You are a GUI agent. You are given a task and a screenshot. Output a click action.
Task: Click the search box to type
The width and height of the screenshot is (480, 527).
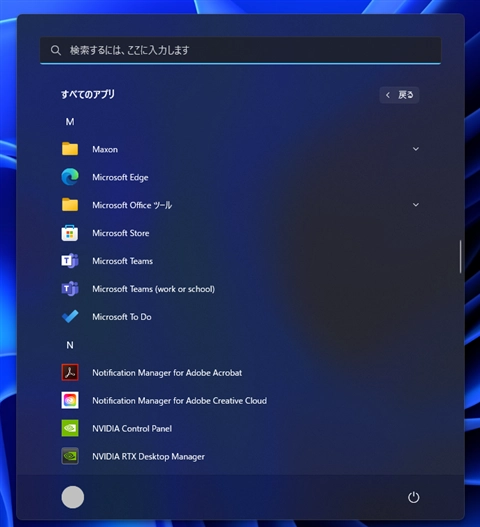240,50
